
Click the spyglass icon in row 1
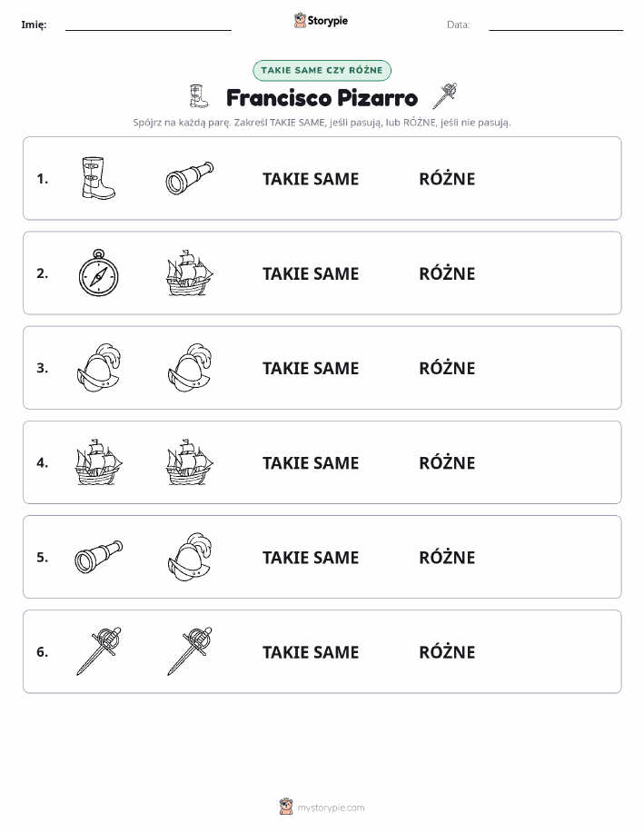click(x=190, y=178)
